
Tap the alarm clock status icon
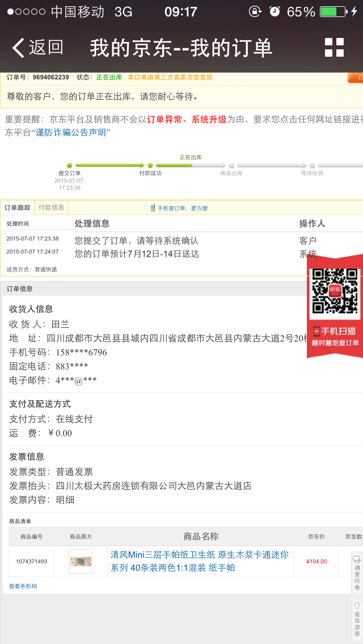[275, 11]
